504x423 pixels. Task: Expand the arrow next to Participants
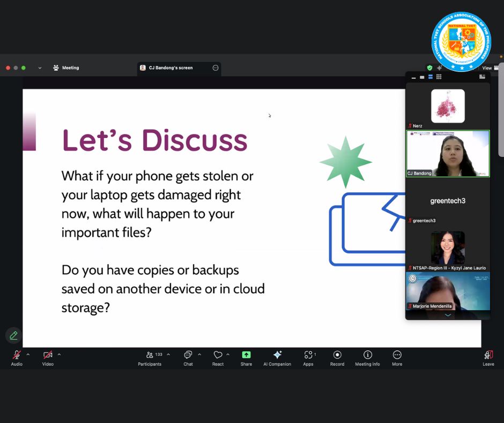tap(168, 354)
